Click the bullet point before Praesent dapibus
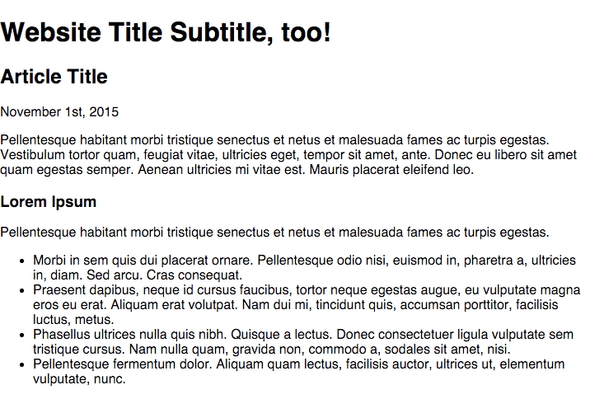 coord(22,291)
